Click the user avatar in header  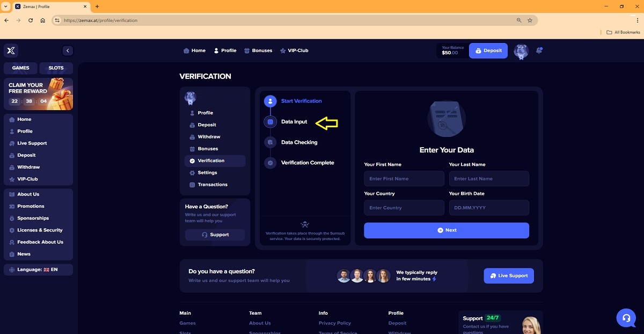click(x=521, y=51)
